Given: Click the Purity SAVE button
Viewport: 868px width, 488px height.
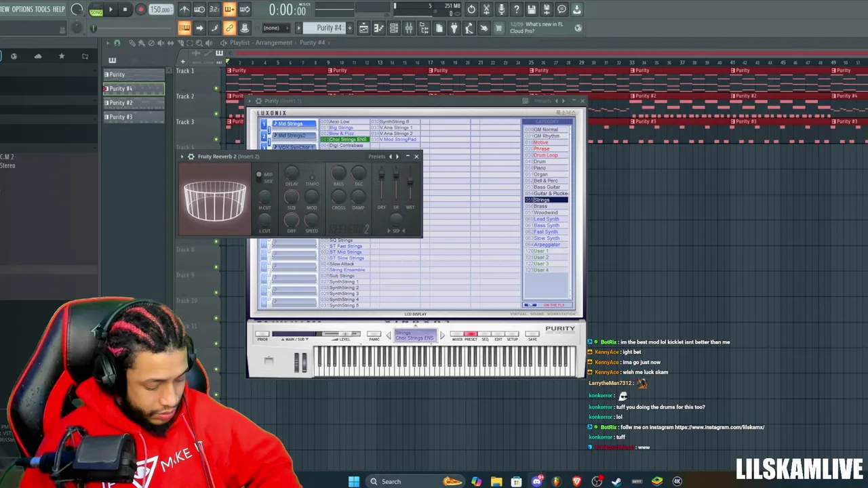Looking at the screenshot, I should pos(532,335).
